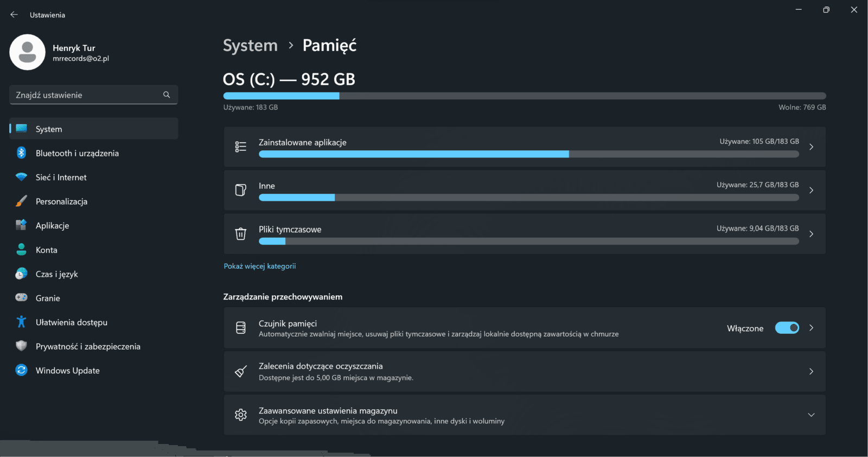Disable the Czujnik pamięci switch
This screenshot has width=868, height=457.
[x=787, y=328]
